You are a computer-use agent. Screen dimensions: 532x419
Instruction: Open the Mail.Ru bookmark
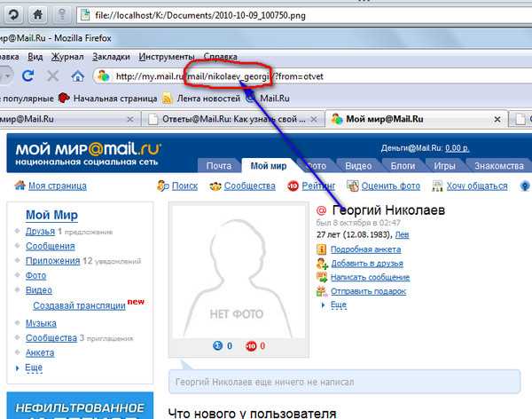click(268, 99)
